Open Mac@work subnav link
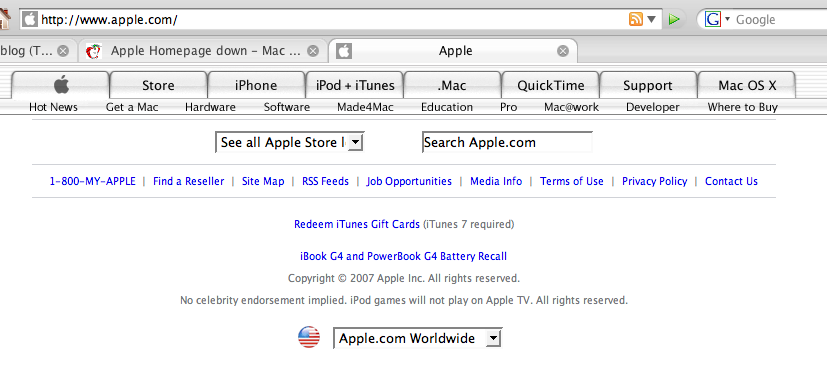Image resolution: width=827 pixels, height=372 pixels. (572, 107)
